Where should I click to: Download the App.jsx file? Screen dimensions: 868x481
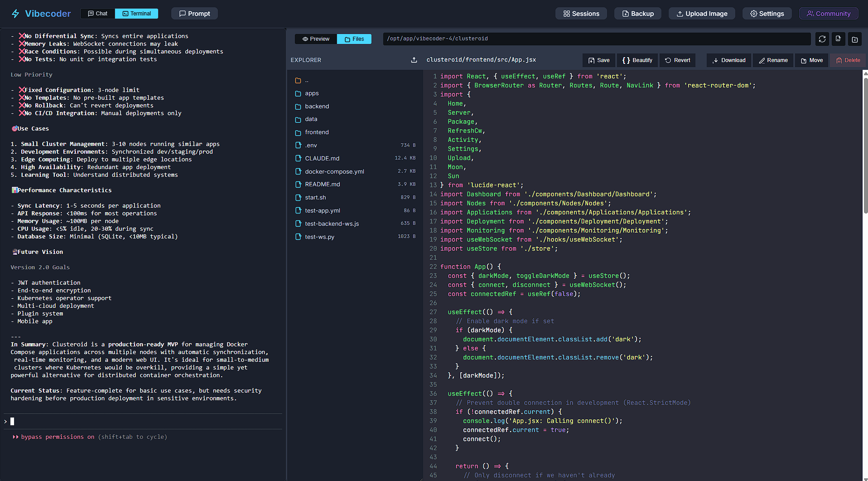(x=728, y=60)
